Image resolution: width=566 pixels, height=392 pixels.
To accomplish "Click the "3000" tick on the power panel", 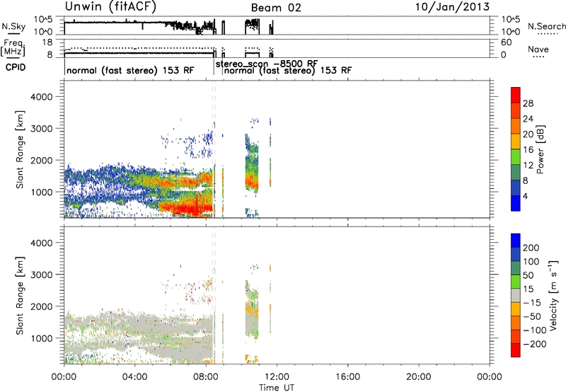I will coord(42,129).
